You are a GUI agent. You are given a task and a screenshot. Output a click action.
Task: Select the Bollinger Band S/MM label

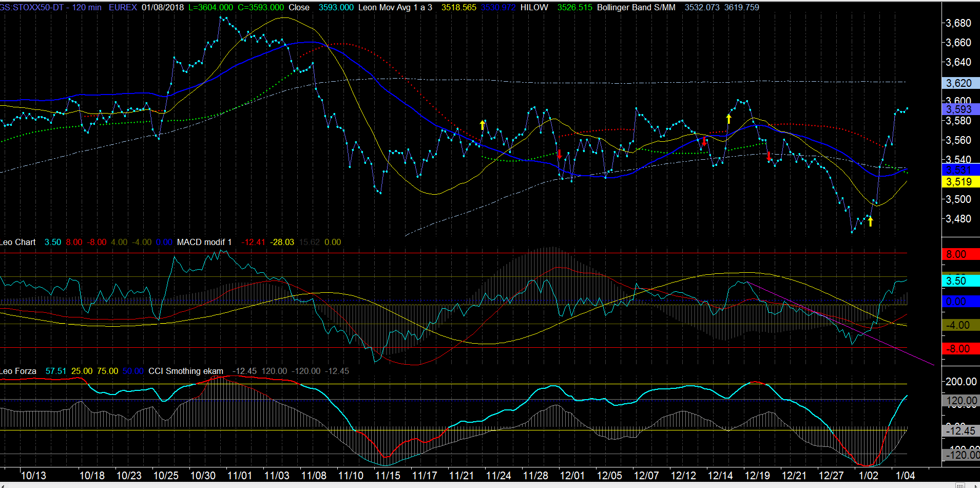coord(636,7)
